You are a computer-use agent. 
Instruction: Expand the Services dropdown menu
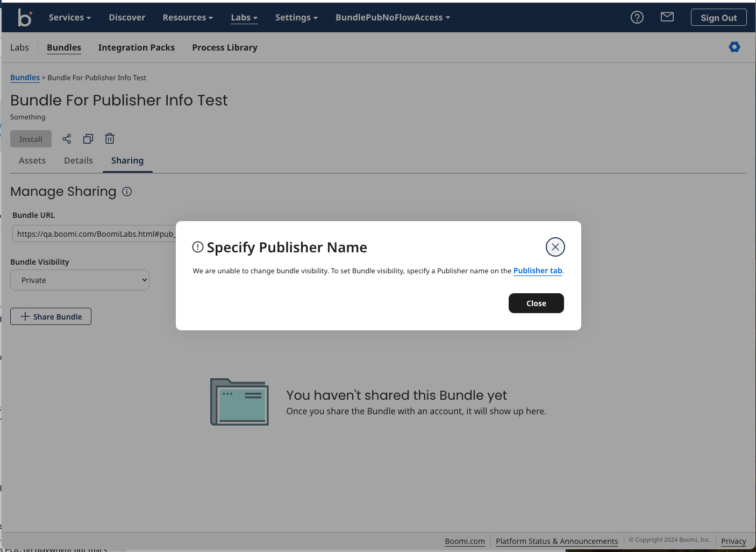(70, 17)
